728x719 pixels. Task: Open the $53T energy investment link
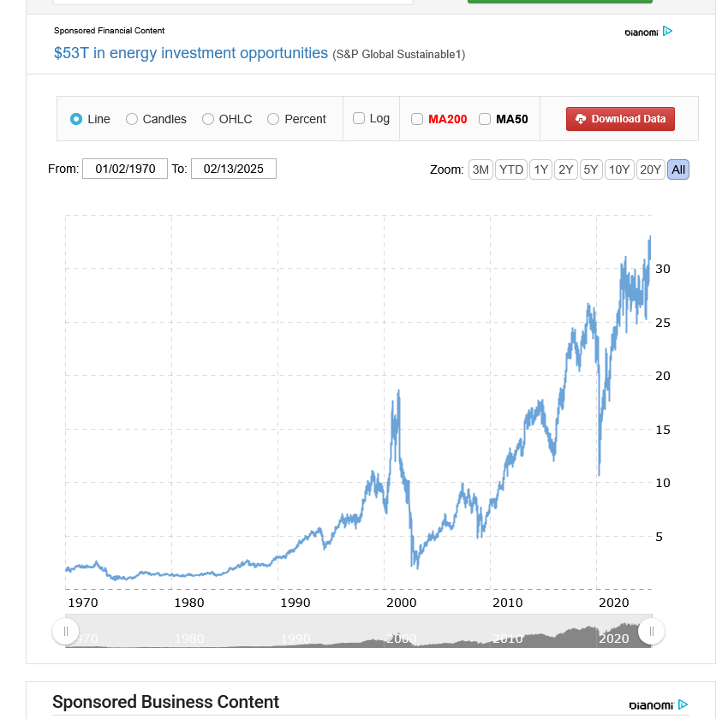point(191,53)
